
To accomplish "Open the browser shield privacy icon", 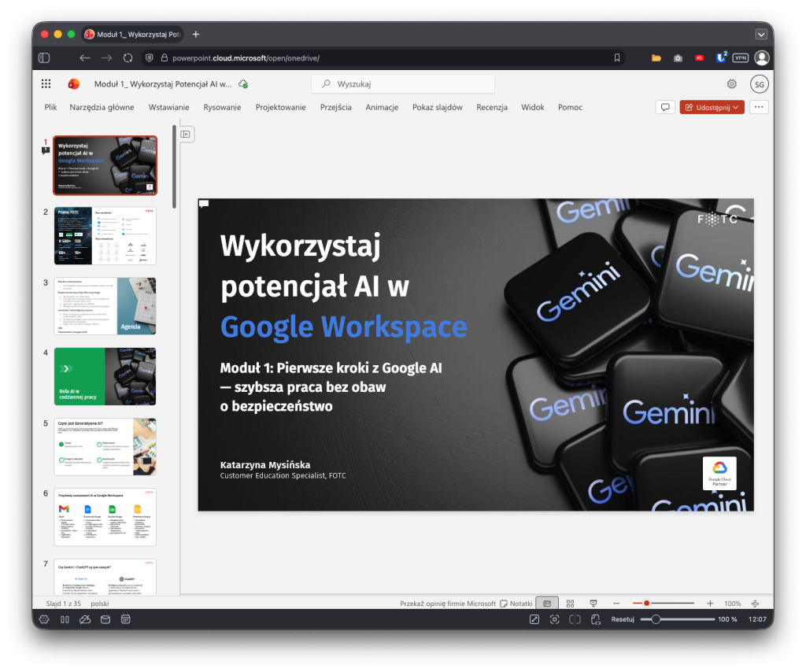I will (150, 58).
